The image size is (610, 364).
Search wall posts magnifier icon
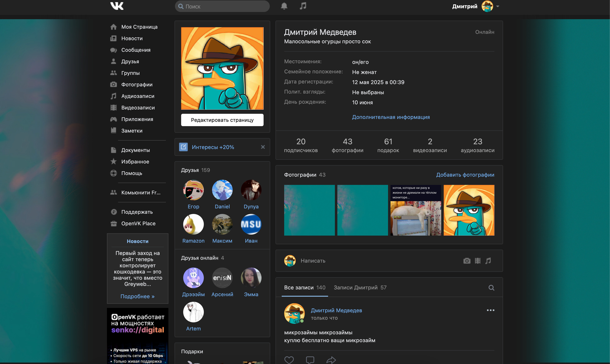pyautogui.click(x=491, y=288)
